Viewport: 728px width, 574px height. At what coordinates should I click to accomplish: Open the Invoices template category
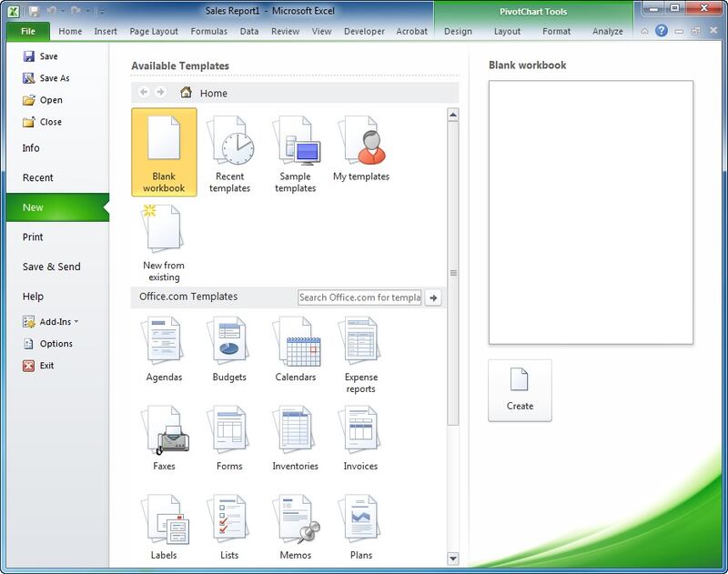coord(361,437)
